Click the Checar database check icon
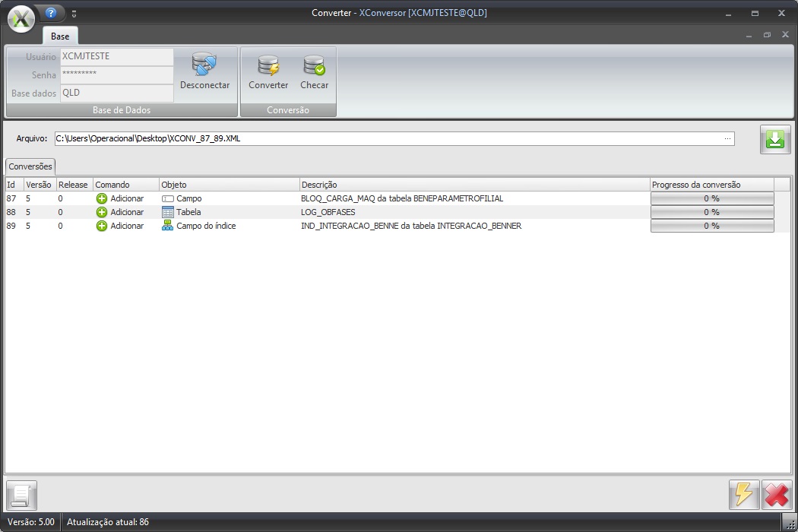The height and width of the screenshot is (532, 798). click(314, 66)
